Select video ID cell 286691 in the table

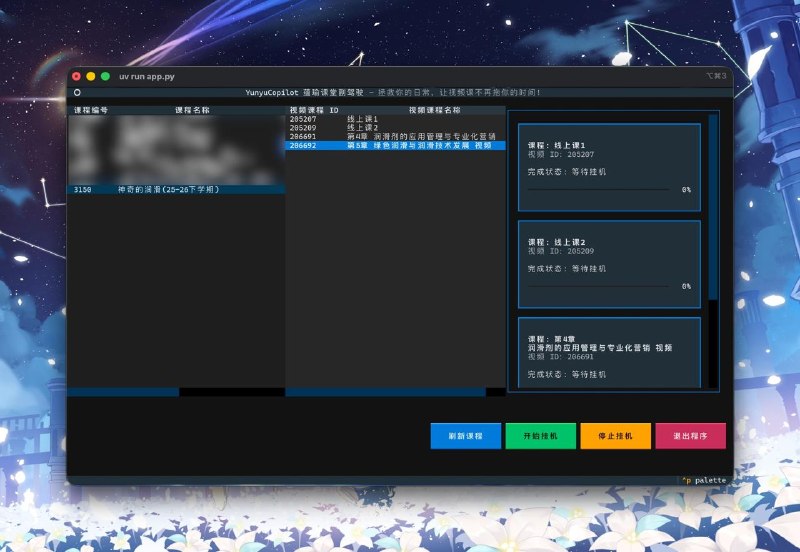point(303,136)
